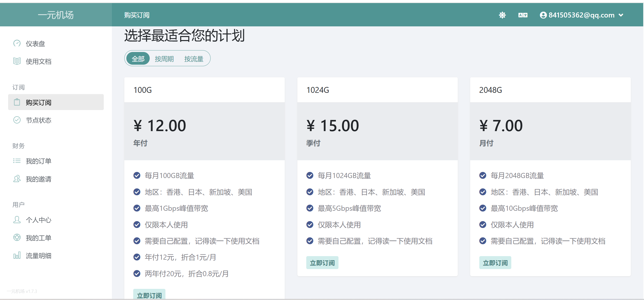Filter plans by 按流量

(x=194, y=59)
